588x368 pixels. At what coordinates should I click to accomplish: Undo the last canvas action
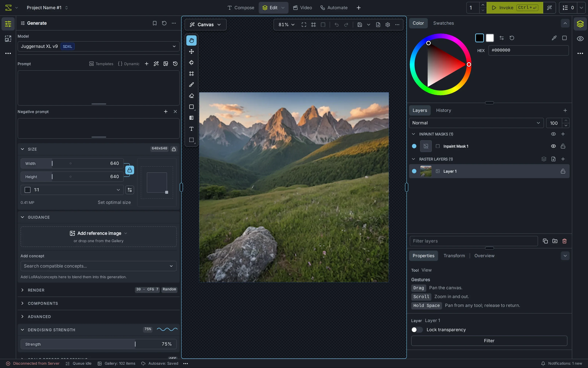[x=336, y=25]
